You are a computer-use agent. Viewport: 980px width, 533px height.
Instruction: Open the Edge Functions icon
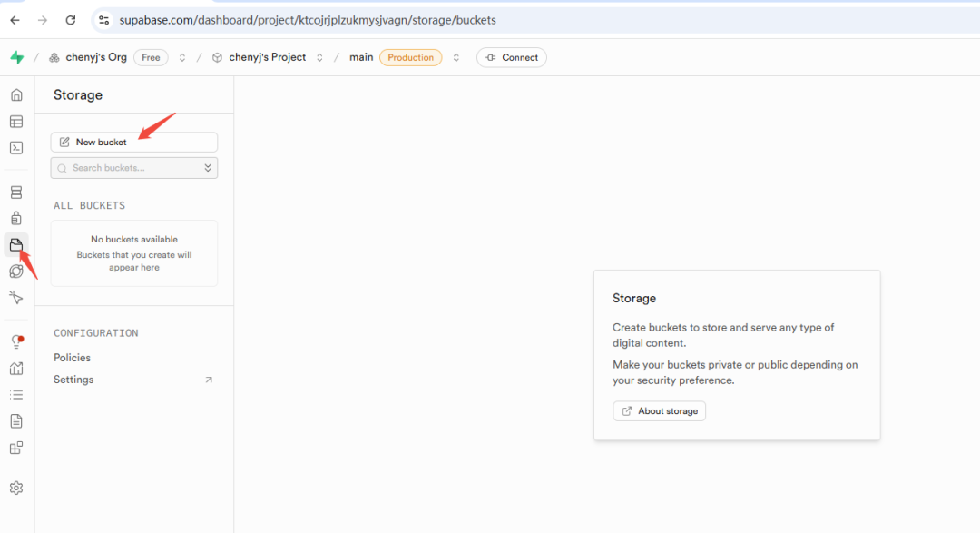(x=17, y=271)
